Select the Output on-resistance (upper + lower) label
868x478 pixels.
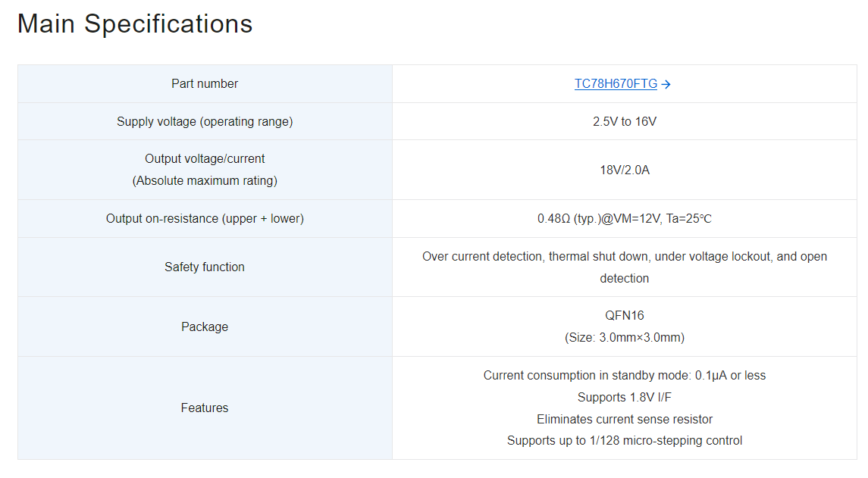click(205, 218)
